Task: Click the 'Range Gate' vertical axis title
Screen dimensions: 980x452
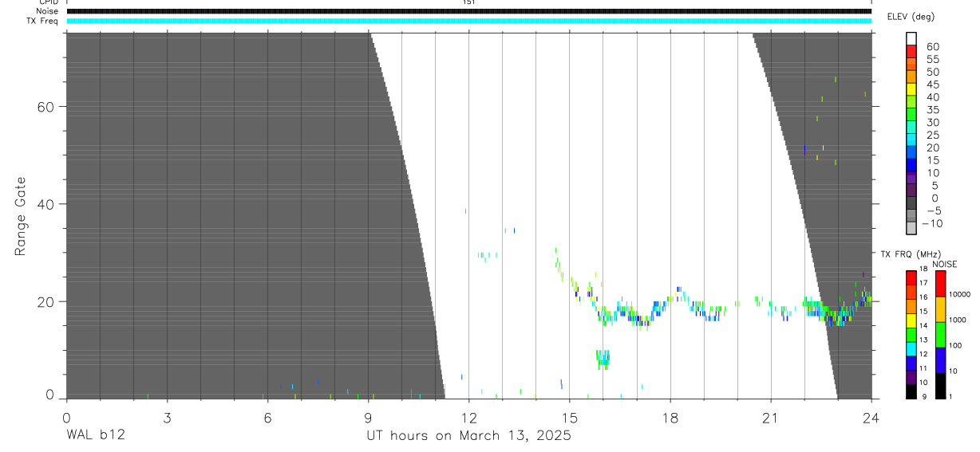Action: coord(21,216)
